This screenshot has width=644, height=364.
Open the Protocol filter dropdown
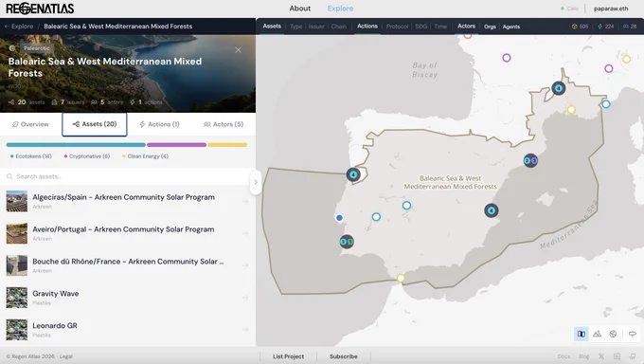(x=397, y=27)
